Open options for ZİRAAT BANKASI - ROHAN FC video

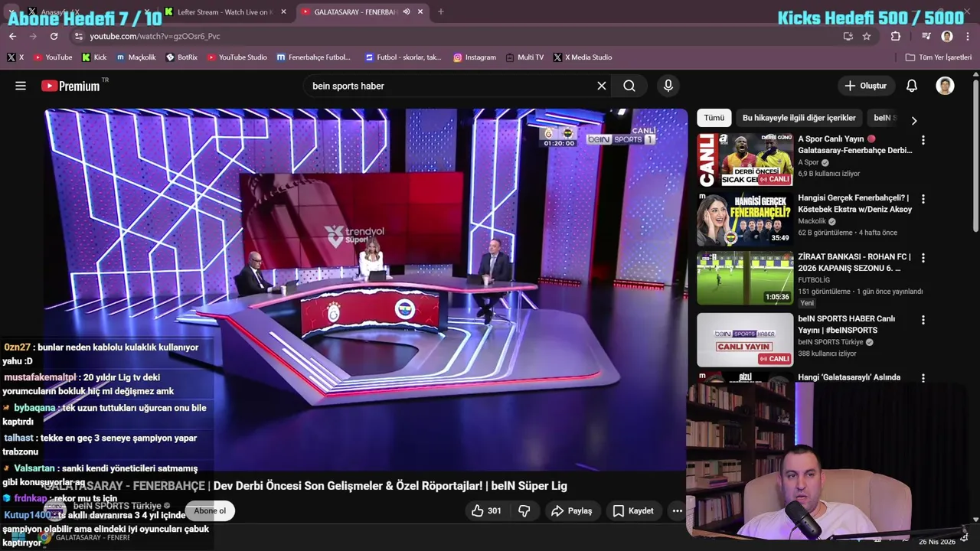point(923,258)
